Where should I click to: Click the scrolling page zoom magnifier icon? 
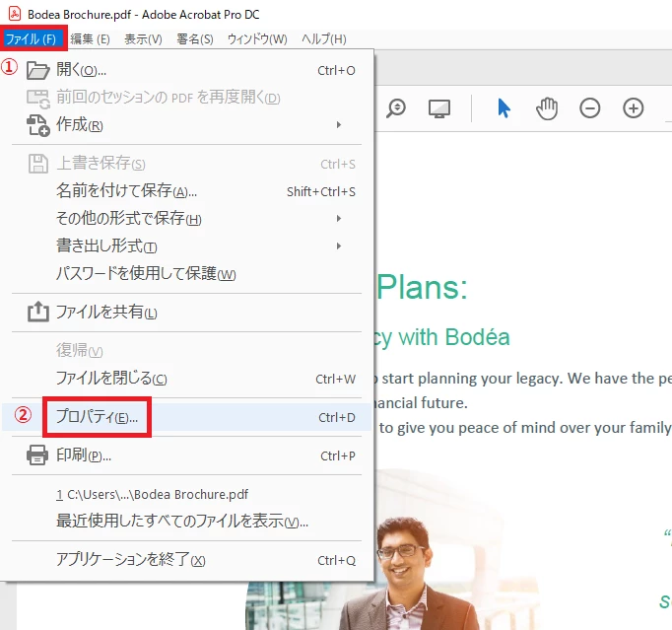[396, 108]
